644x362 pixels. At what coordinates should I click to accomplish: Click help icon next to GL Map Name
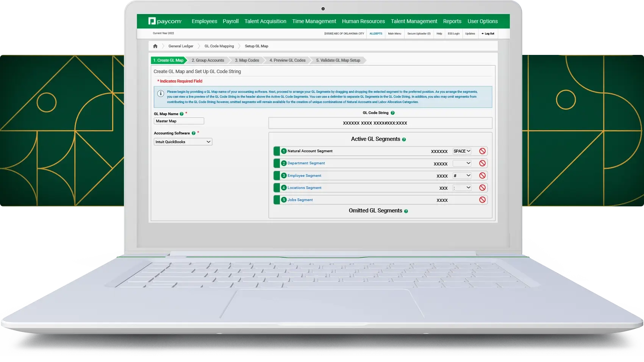(x=181, y=114)
